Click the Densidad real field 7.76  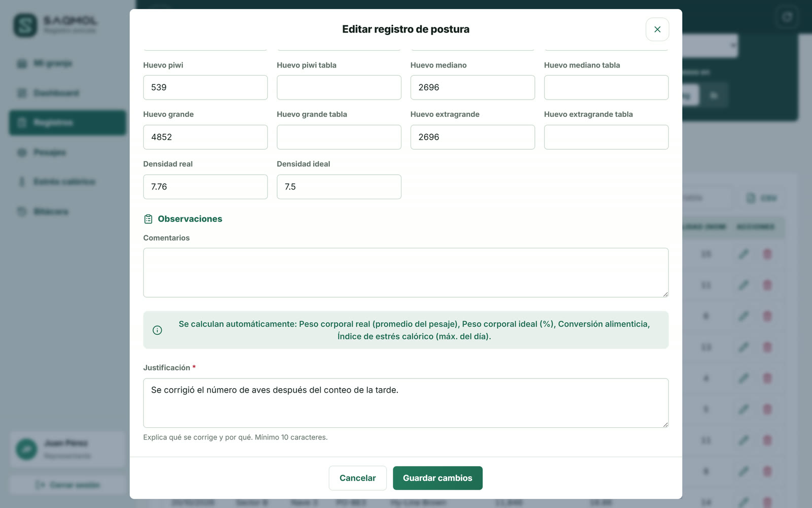[205, 187]
